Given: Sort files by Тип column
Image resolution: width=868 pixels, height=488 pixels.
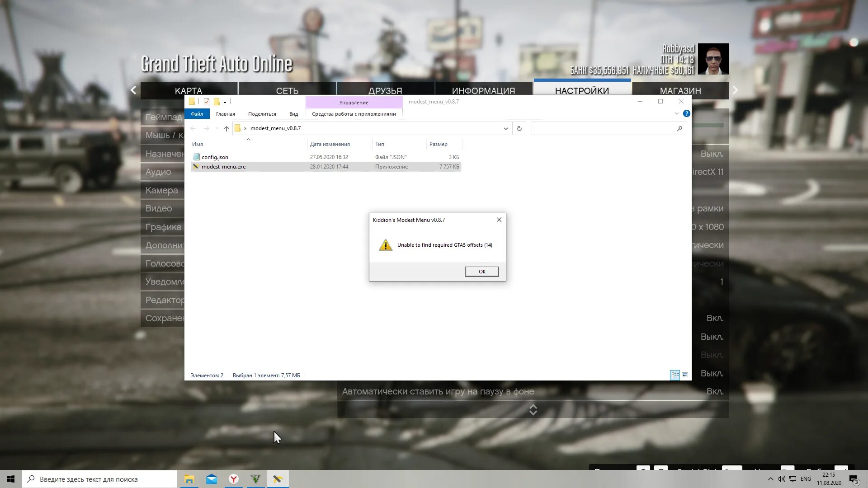Looking at the screenshot, I should point(399,144).
